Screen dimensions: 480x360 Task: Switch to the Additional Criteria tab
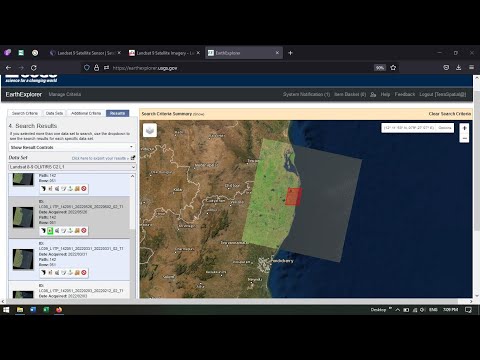86,113
